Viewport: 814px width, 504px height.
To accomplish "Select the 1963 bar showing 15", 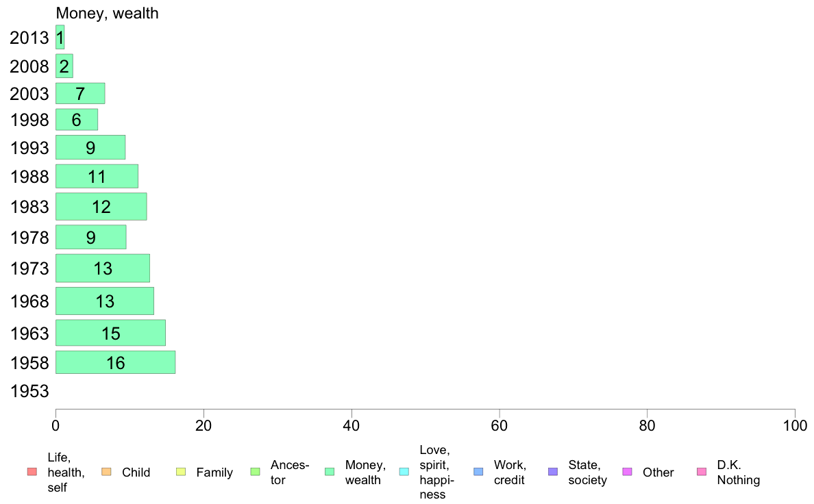I will (110, 333).
